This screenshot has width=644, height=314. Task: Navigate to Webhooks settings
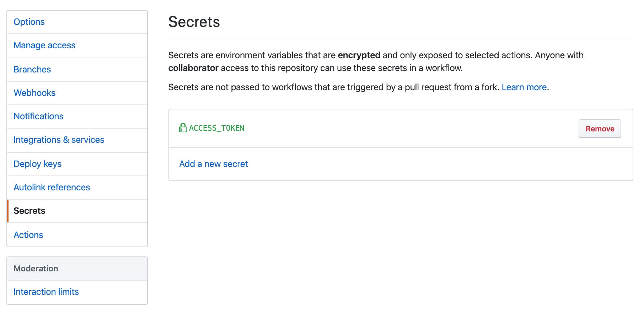(x=77, y=93)
